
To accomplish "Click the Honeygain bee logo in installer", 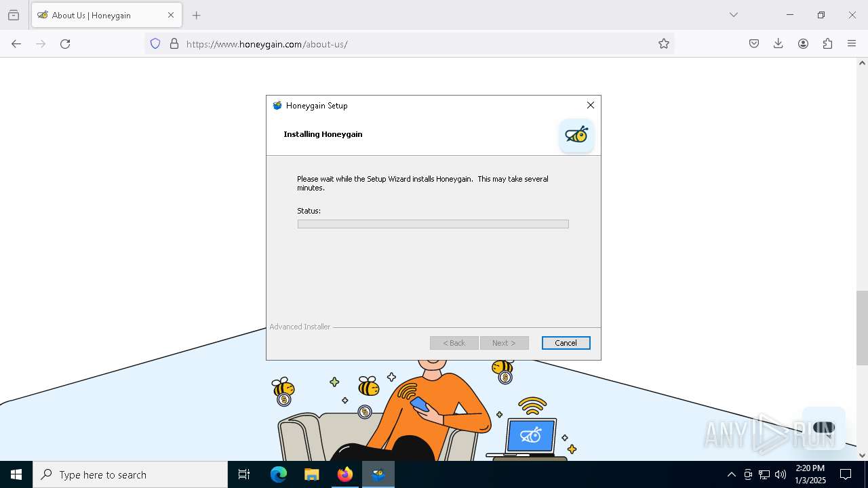I will pos(576,135).
